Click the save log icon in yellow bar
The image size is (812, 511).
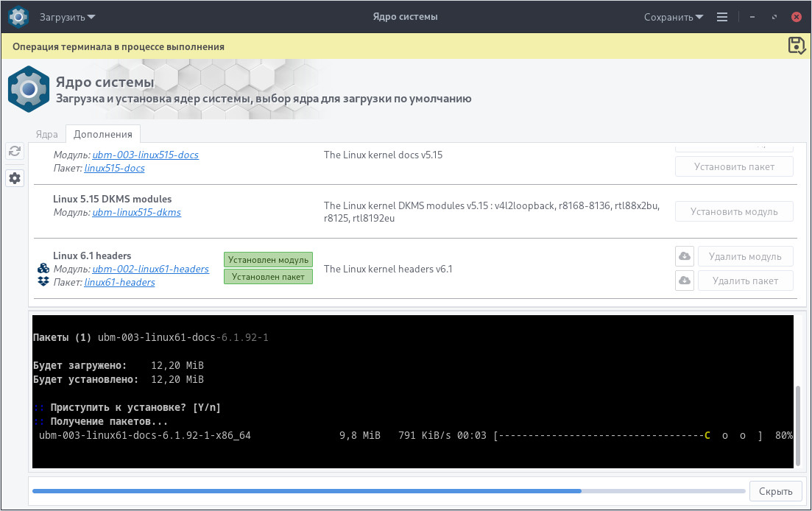(797, 46)
